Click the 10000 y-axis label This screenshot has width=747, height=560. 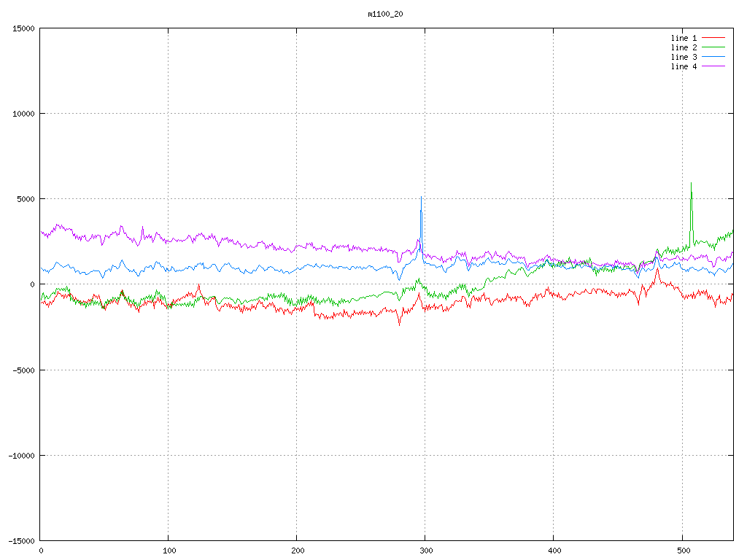[24, 114]
